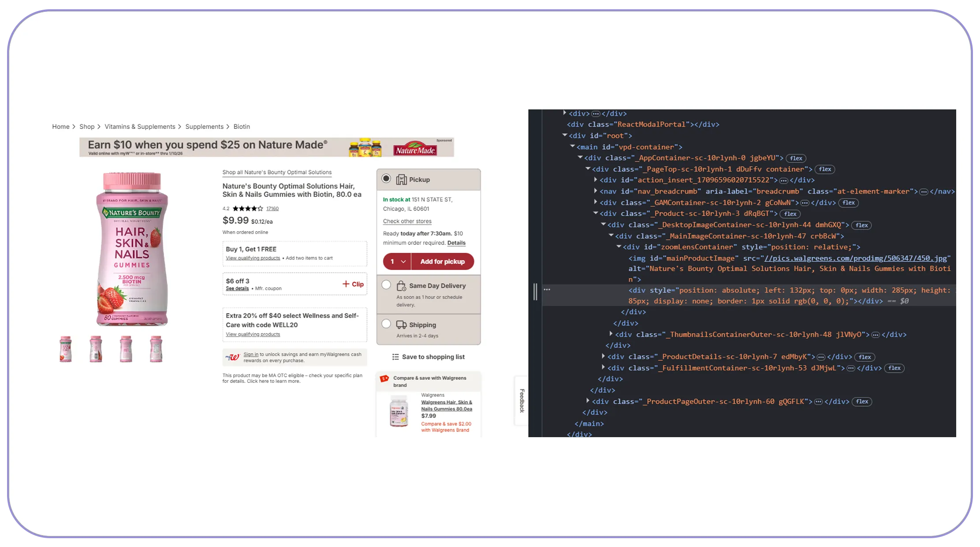This screenshot has height=547, width=980.
Task: Click the Save to shopping list checklist icon
Action: pos(395,356)
